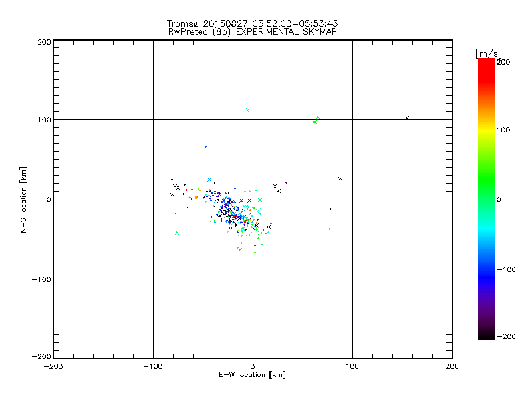Click the N-S axis tick label "-200"
The width and height of the screenshot is (532, 399).
(x=41, y=356)
